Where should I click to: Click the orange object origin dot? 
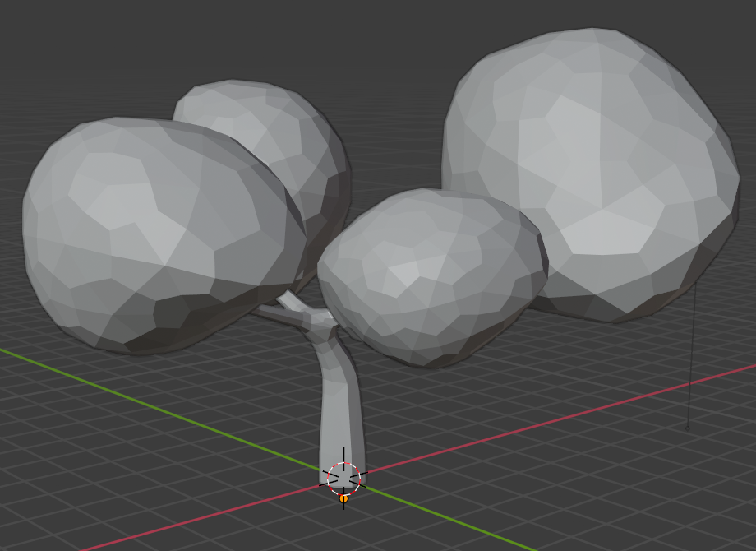point(343,498)
